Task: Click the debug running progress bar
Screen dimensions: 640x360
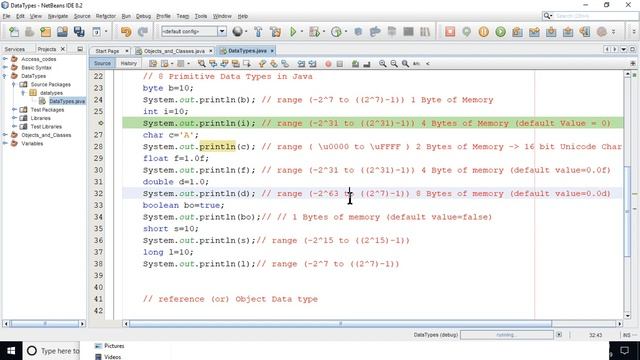Action: (x=507, y=335)
